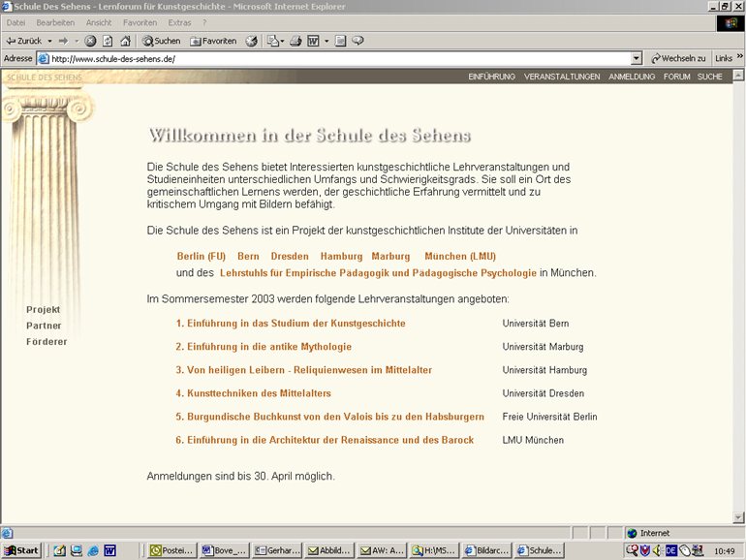Image resolution: width=746 pixels, height=560 pixels.
Task: Click the Universität Marburg partner link
Action: click(391, 257)
